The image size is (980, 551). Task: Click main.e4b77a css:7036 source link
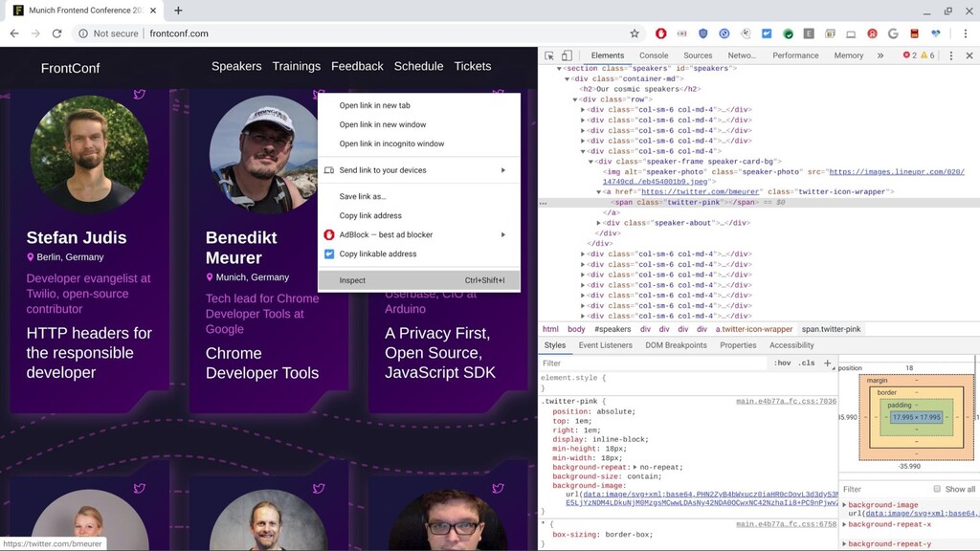point(786,401)
